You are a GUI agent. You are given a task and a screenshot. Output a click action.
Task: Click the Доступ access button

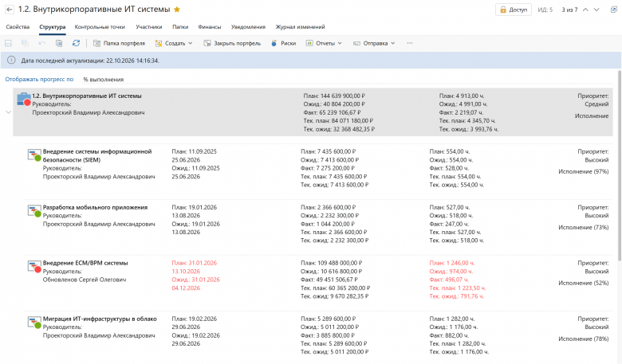(514, 10)
